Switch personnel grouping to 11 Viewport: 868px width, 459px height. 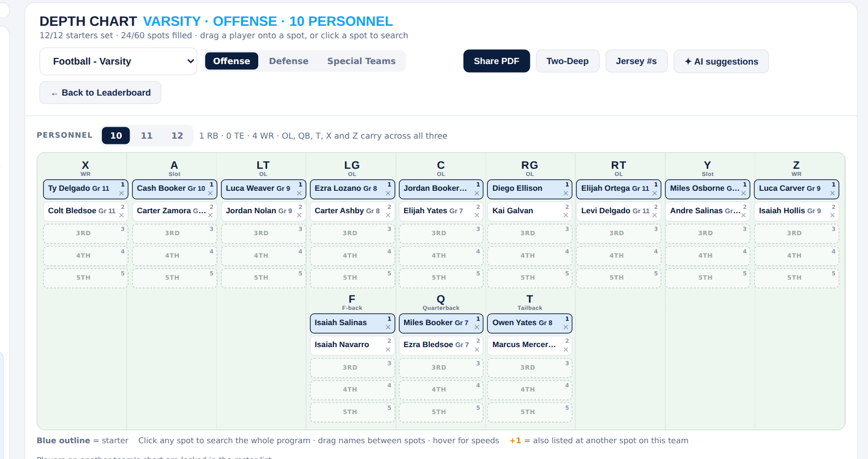click(x=146, y=135)
